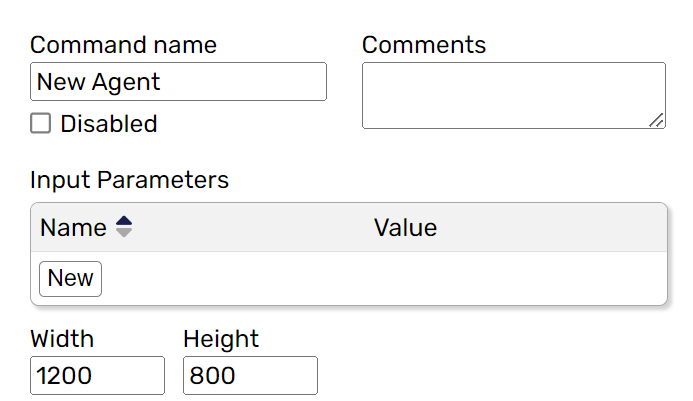Click the Width field showing 1200

pos(97,376)
